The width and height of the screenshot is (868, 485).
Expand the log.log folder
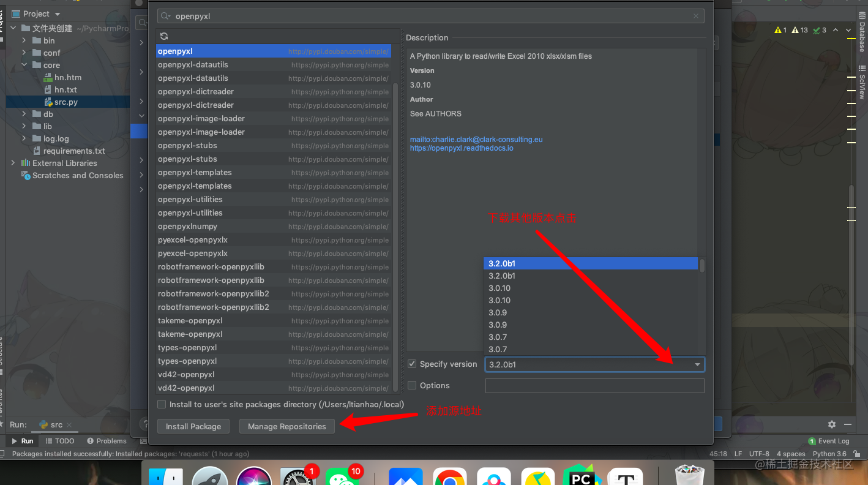pyautogui.click(x=24, y=138)
